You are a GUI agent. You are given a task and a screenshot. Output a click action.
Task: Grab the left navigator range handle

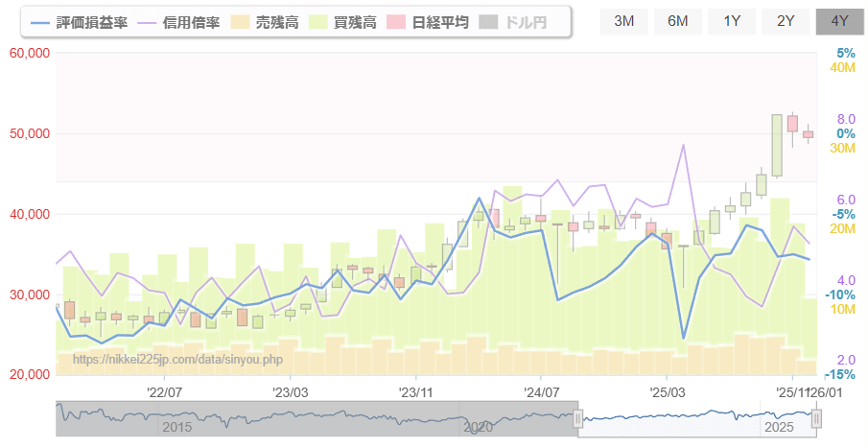[577, 418]
